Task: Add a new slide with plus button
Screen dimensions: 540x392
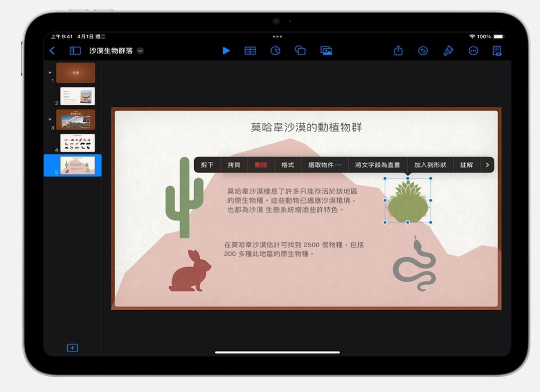Action: (72, 348)
